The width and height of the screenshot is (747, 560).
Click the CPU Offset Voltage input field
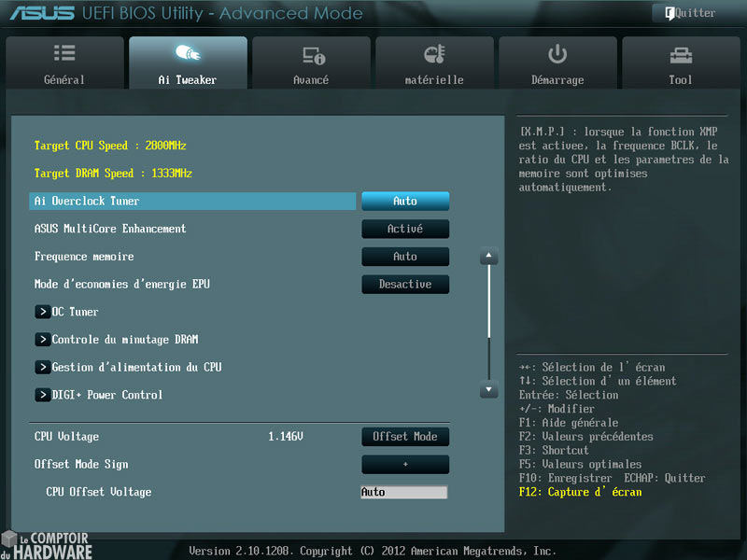coord(404,492)
